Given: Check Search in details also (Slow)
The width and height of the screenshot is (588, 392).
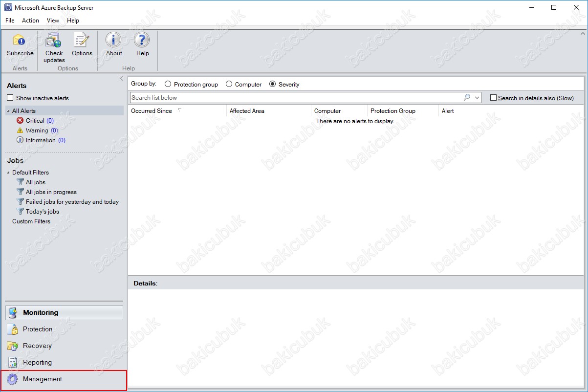Looking at the screenshot, I should coord(493,98).
